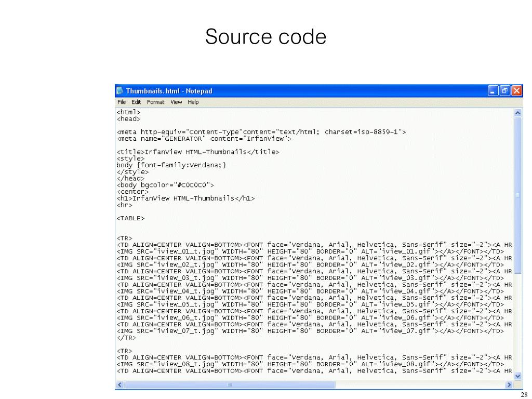Click the </TR> closing tag line
Viewport: 532px width, 399px height.
coord(126,338)
